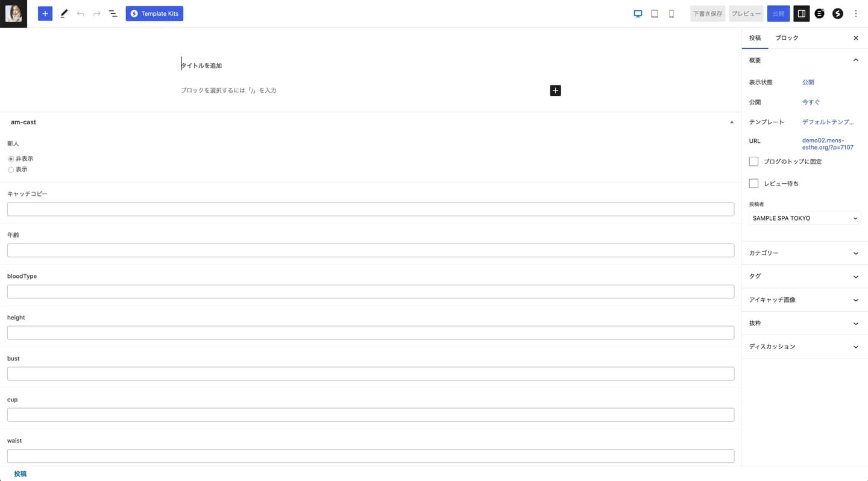This screenshot has height=481, width=868.
Task: Select the 表示 radio button
Action: 11,170
